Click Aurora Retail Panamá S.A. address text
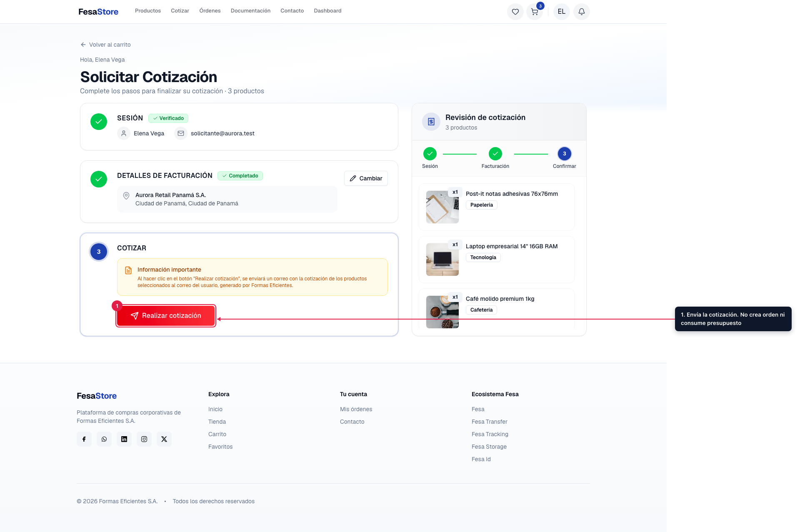The height and width of the screenshot is (532, 800). pyautogui.click(x=170, y=195)
